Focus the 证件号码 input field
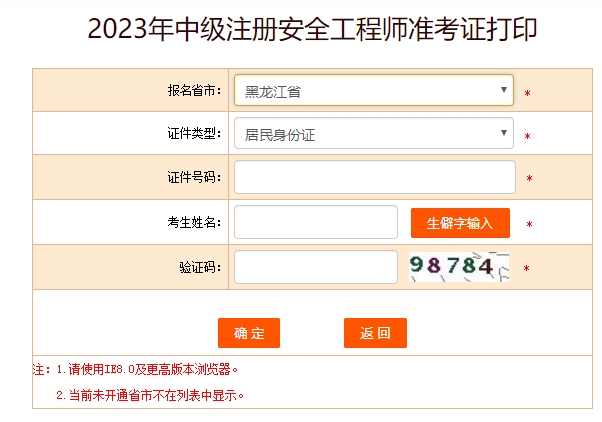This screenshot has height=422, width=602. click(374, 177)
